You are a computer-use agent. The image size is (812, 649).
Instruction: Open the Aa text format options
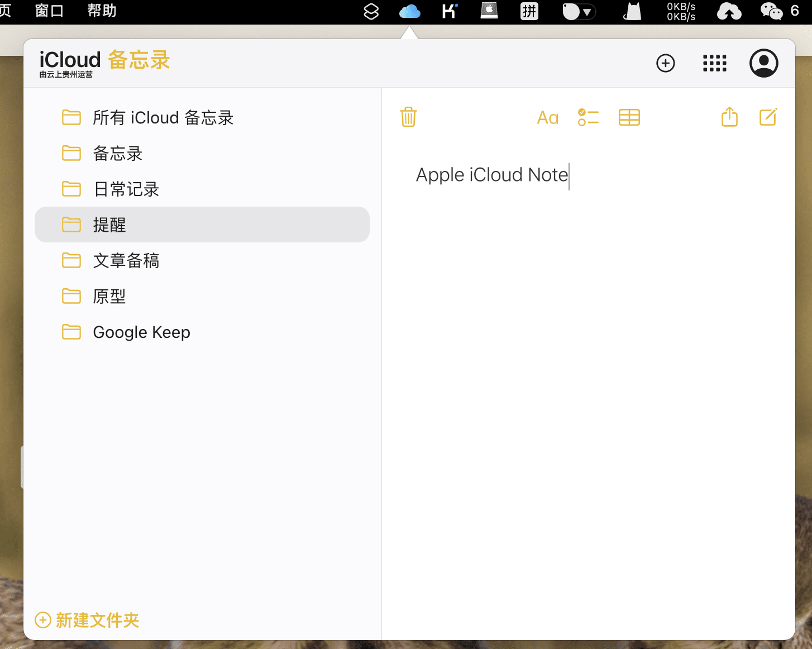pos(547,118)
